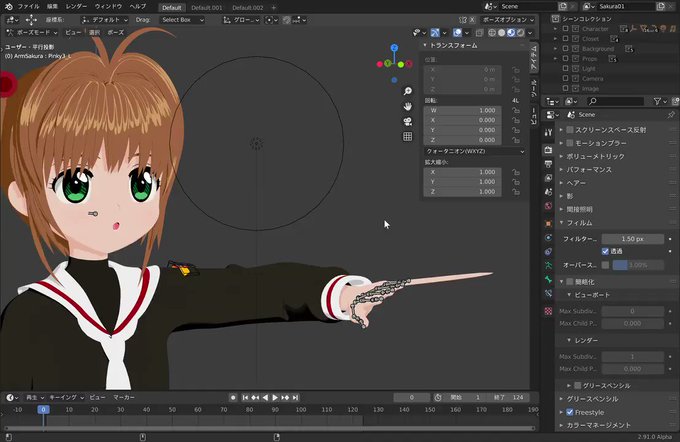
Task: Click the zoom magnifier viewport icon
Action: coord(408,91)
